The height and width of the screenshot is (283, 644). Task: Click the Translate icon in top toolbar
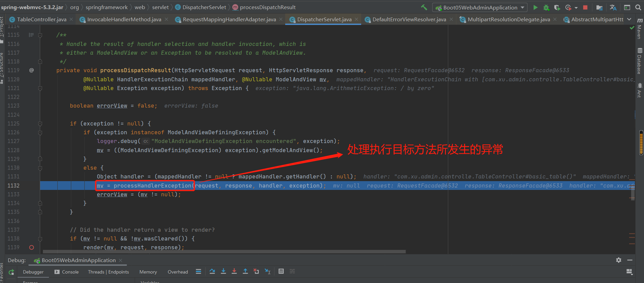click(613, 7)
